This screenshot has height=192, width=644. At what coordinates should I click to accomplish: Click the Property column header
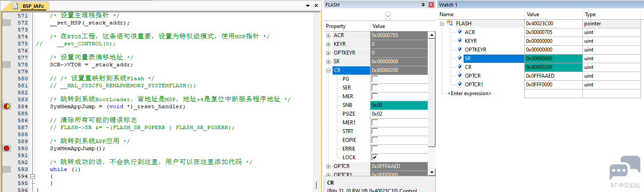point(347,26)
